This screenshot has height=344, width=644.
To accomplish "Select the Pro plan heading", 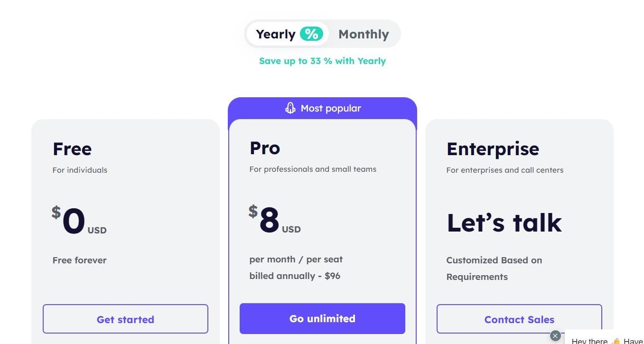I will coord(265,148).
